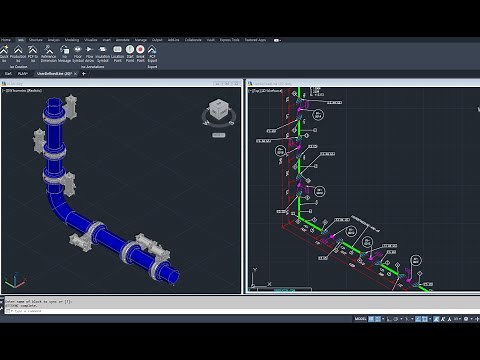Close the UserDefinedLine file tab
Screen dimensions: 480x360
tap(75, 74)
